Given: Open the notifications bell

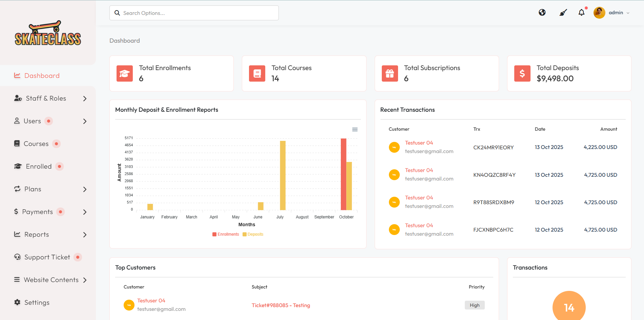Looking at the screenshot, I should (581, 13).
